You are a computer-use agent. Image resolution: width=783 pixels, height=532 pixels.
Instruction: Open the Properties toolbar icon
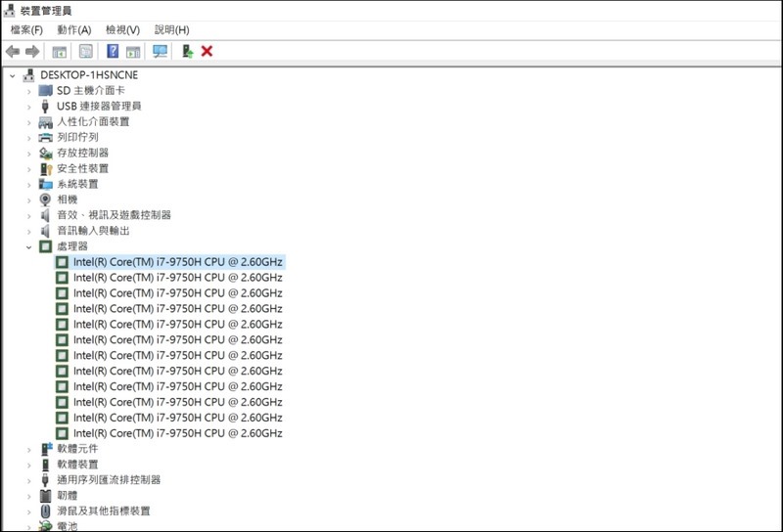[86, 51]
